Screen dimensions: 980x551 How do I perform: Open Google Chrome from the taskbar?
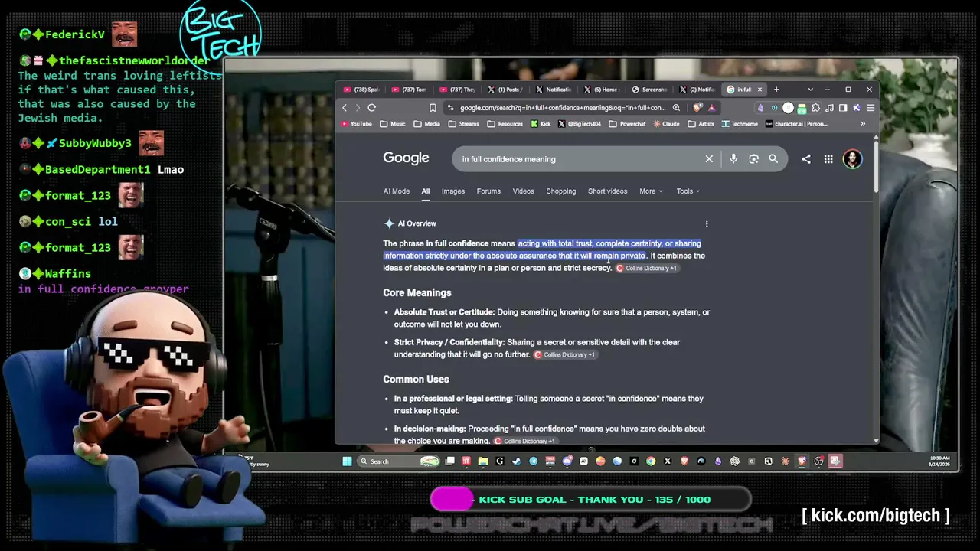(651, 461)
